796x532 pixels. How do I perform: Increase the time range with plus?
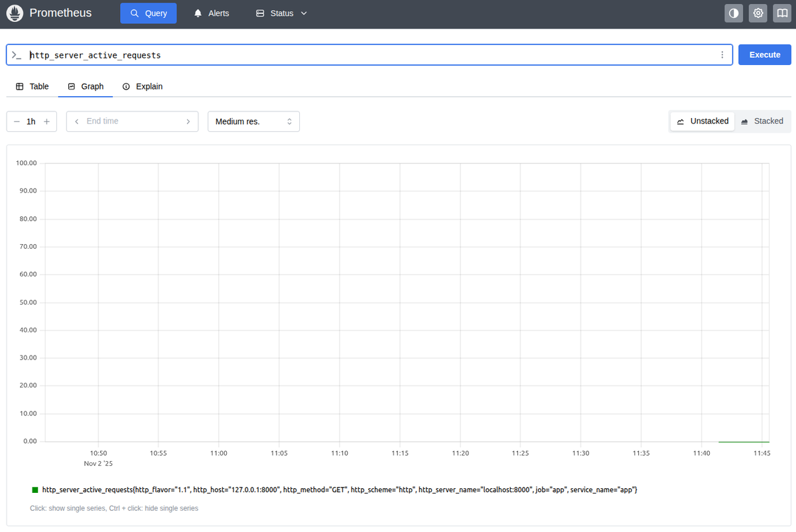click(46, 121)
